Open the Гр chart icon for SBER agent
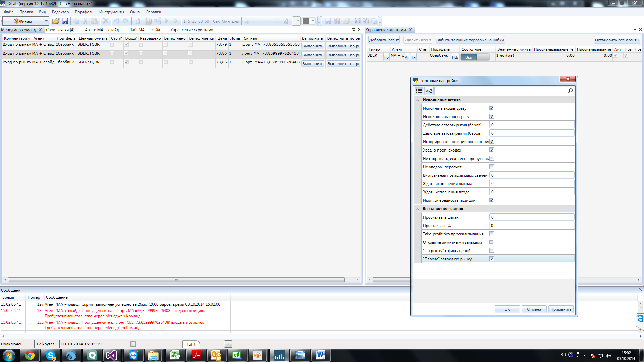644x362 pixels. (x=386, y=57)
